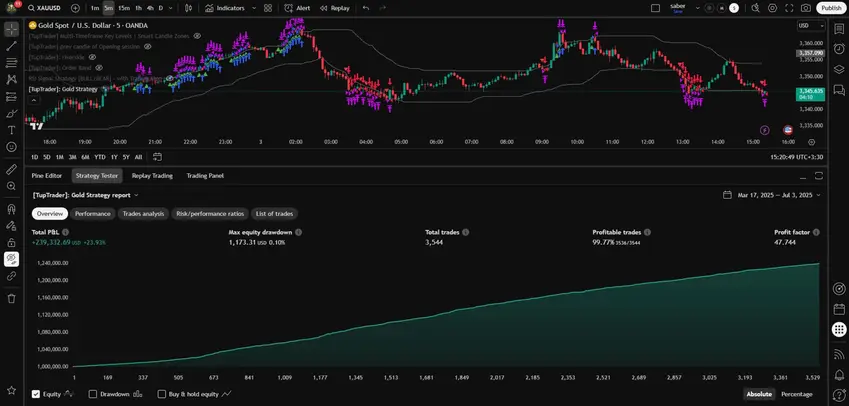Select the Text annotation tool
The width and height of the screenshot is (849, 406).
pos(11,129)
